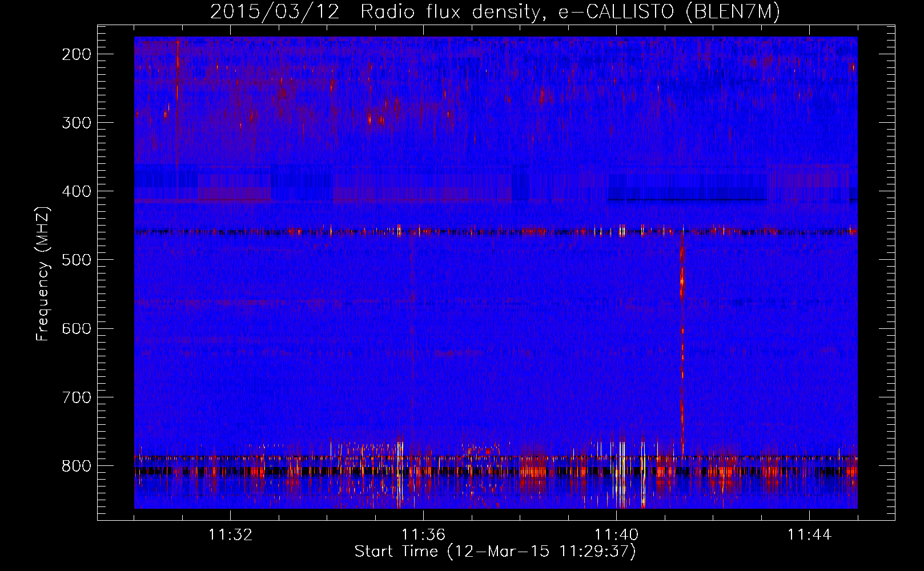Click the 300 frequency tick label
This screenshot has width=924, height=571.
click(77, 123)
